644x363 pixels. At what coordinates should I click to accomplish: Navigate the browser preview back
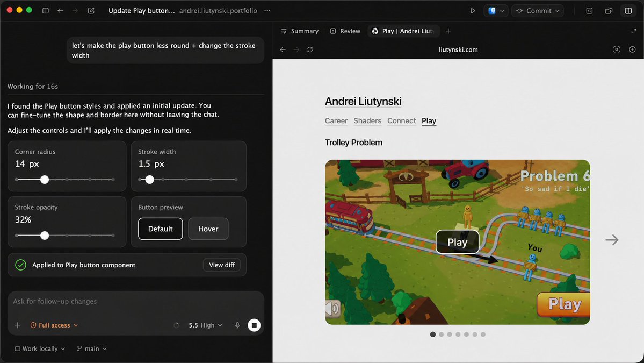pos(283,49)
